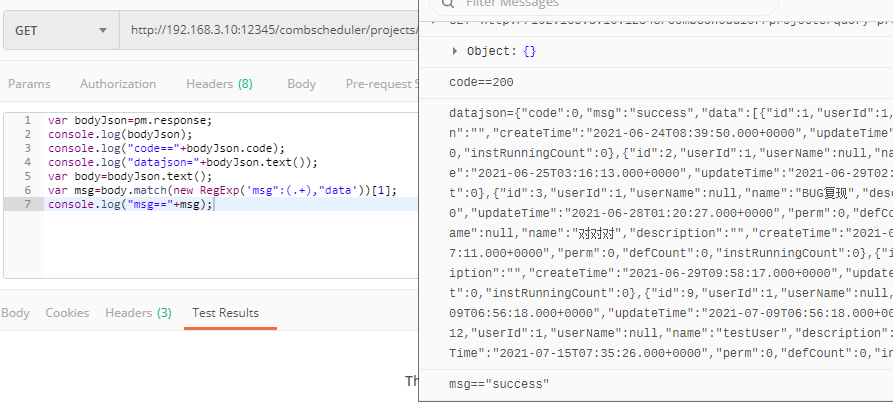The width and height of the screenshot is (893, 403).
Task: Click script line 7 logging msg==
Action: 130,204
